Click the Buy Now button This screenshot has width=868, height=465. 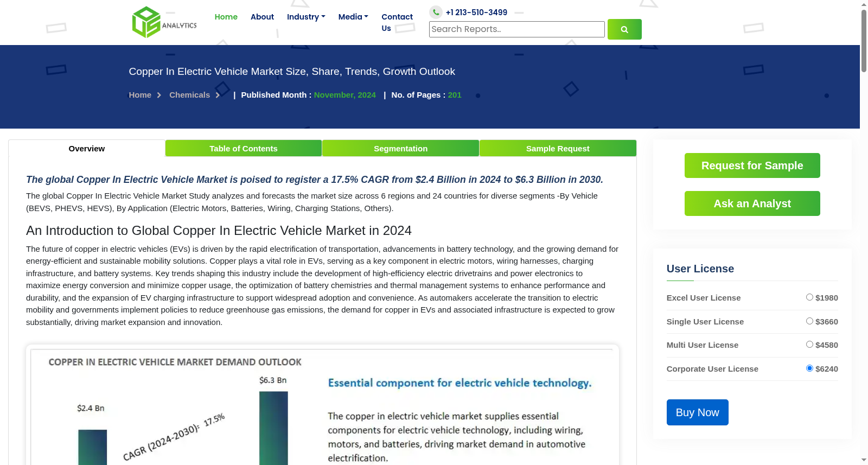point(697,412)
